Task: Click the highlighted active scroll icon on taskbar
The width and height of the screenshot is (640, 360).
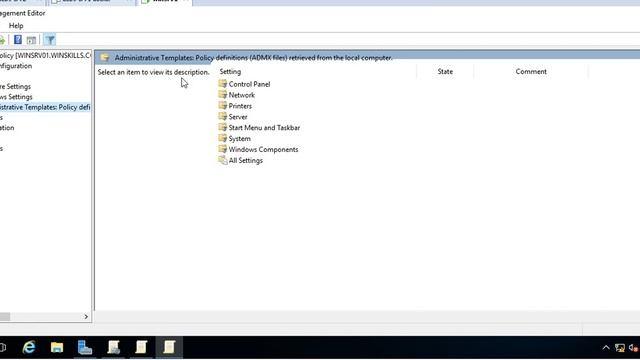Action: tap(169, 347)
